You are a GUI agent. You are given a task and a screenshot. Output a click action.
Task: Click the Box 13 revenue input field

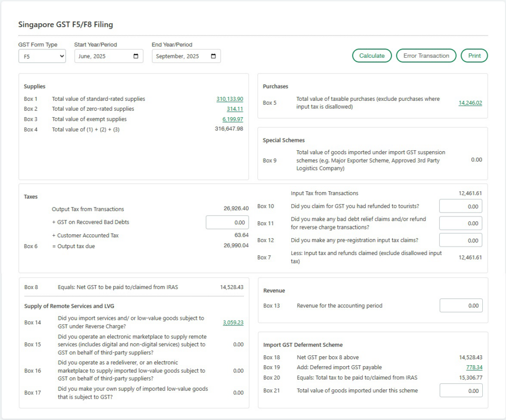(x=461, y=305)
